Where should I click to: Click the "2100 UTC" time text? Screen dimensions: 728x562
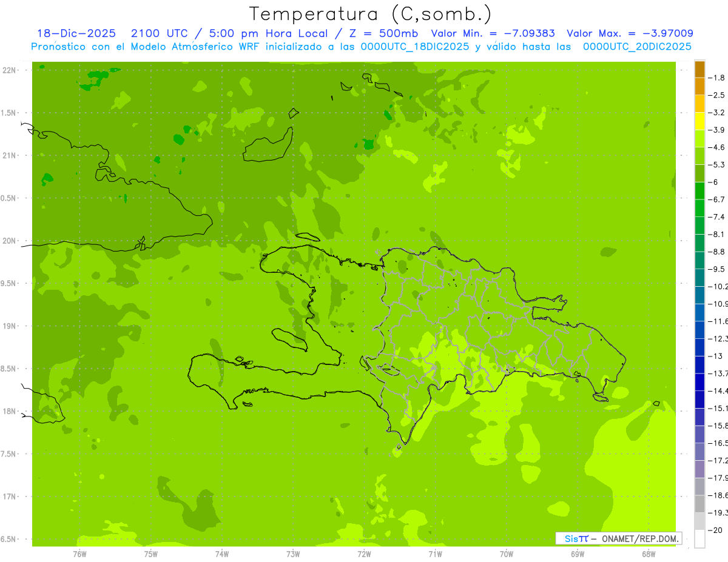click(160, 33)
